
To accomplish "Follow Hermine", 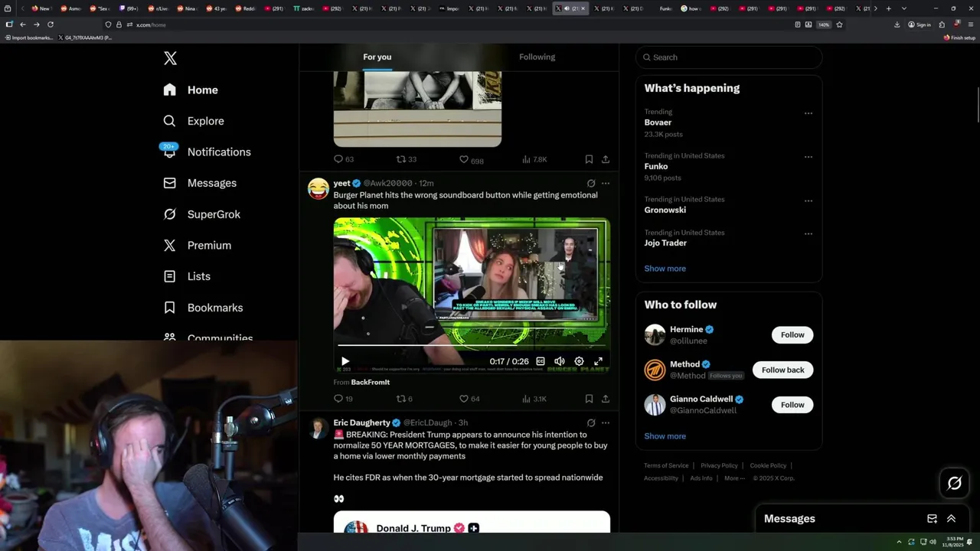I will pyautogui.click(x=792, y=335).
